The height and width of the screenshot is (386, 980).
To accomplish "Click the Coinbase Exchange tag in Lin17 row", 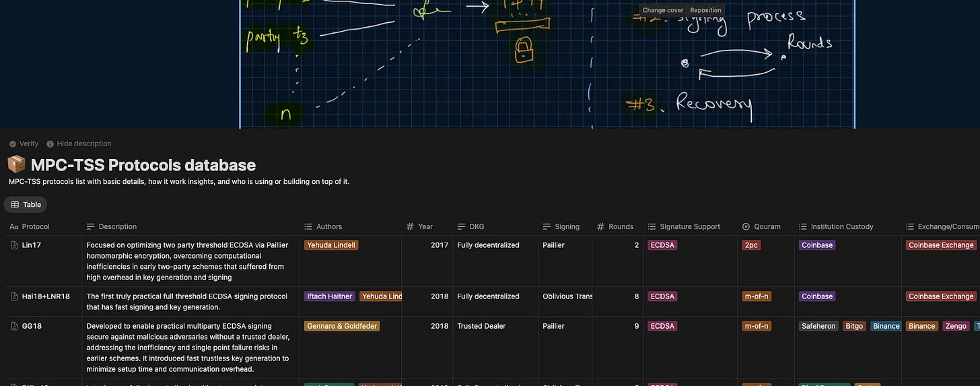I will click(x=941, y=245).
